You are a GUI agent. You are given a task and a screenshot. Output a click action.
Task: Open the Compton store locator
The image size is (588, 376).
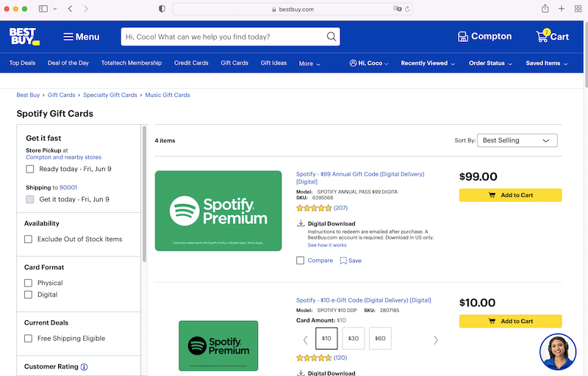click(x=484, y=36)
